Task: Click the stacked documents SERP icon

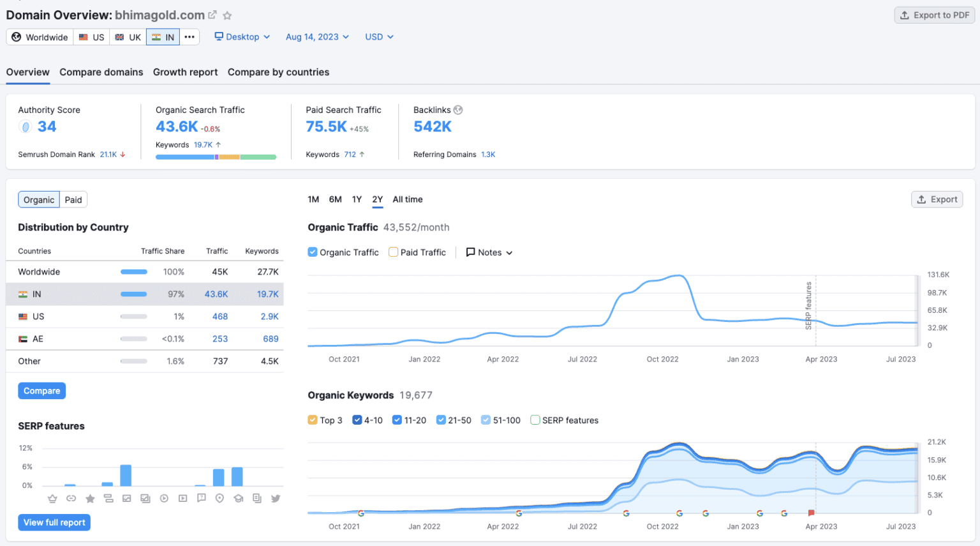Action: [x=257, y=499]
